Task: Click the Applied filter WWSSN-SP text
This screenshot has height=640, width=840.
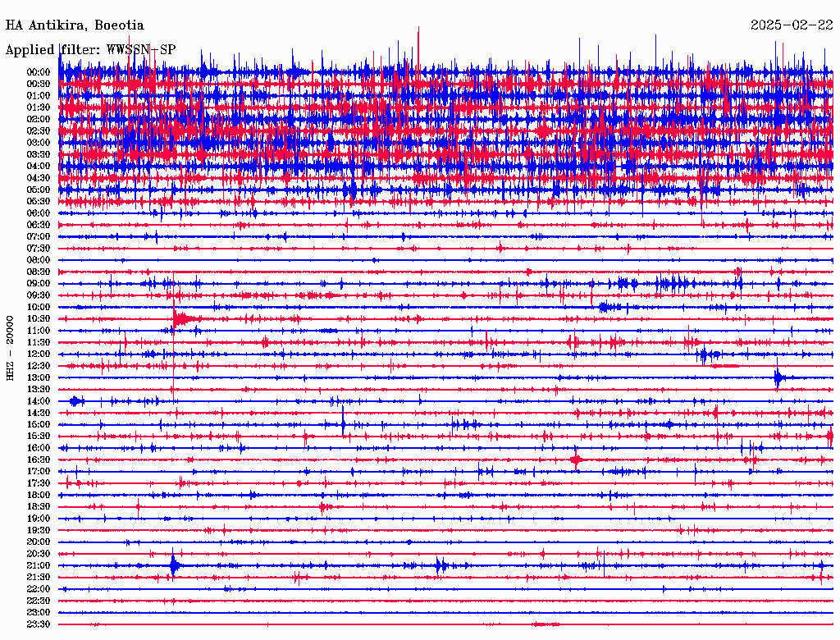Action: click(90, 50)
